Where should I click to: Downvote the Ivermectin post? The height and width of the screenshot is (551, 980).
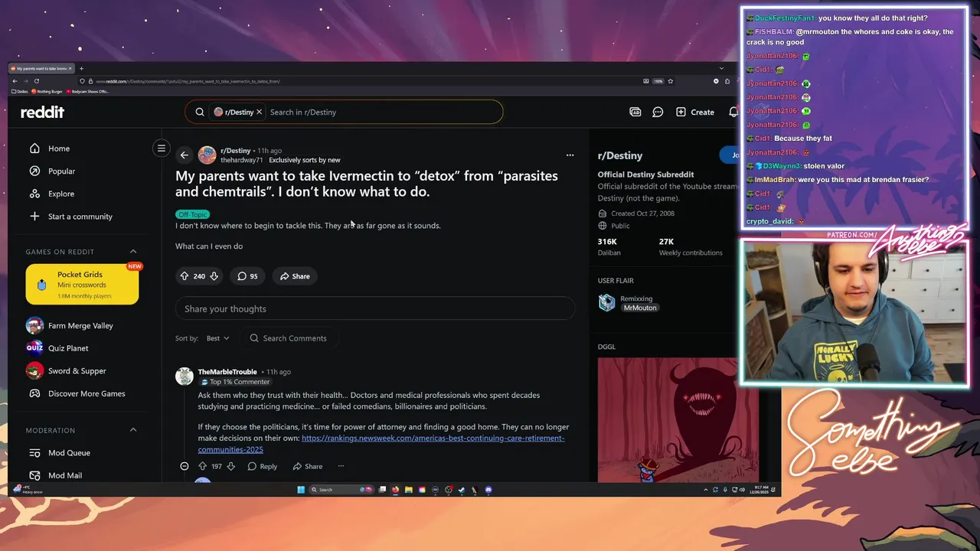coord(214,276)
